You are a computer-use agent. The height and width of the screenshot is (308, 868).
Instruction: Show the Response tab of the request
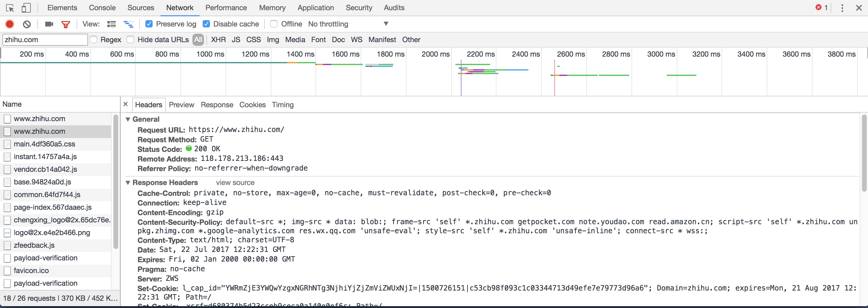point(217,105)
